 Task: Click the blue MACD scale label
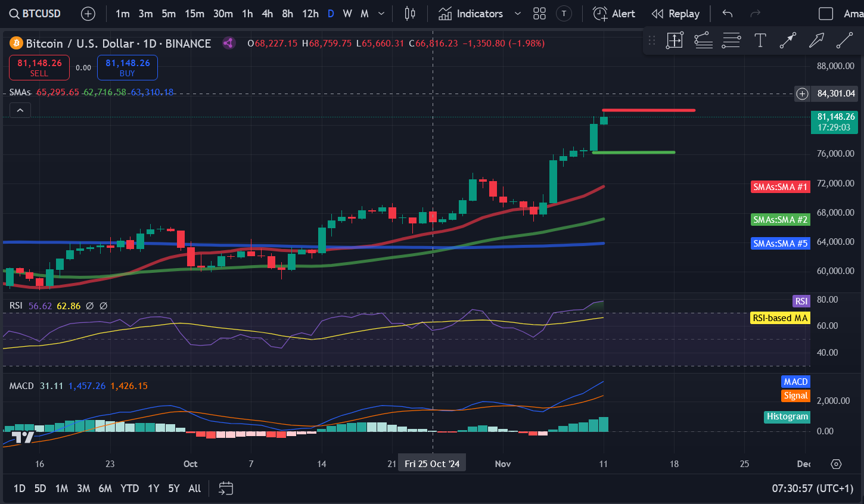coord(795,382)
